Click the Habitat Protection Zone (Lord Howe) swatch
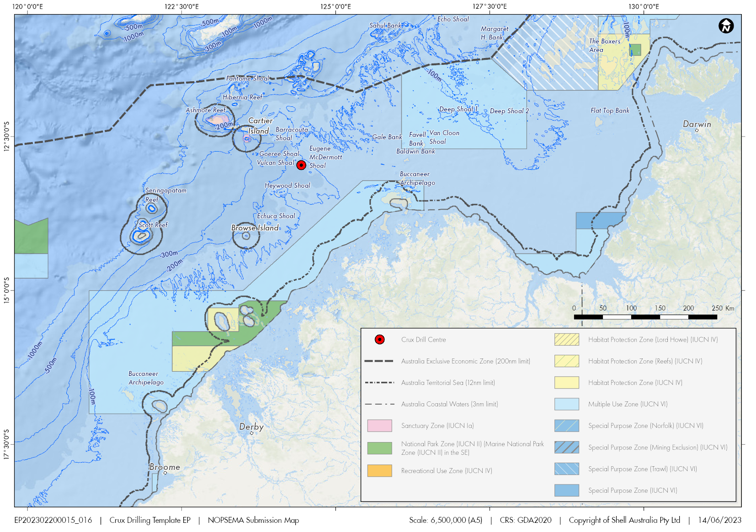756x532 pixels. [x=566, y=339]
